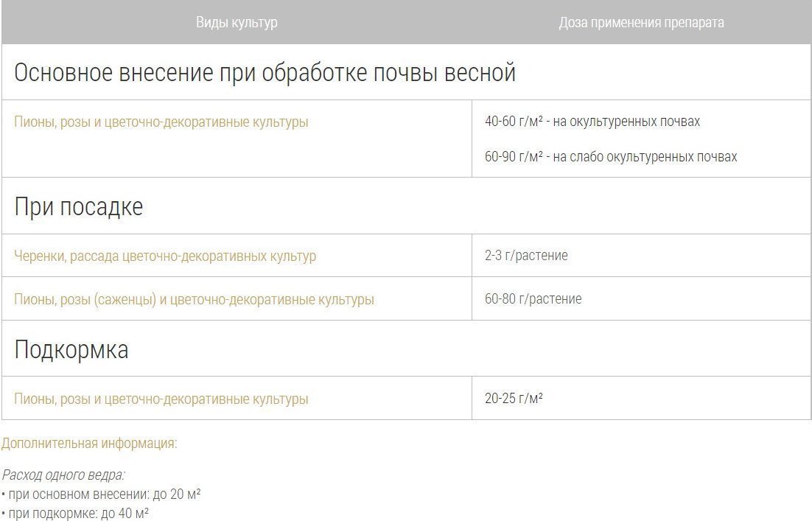The image size is (812, 521).
Task: Click the '60-90 г/м²' слабо окультуренных почвах dose
Action: [x=610, y=157]
